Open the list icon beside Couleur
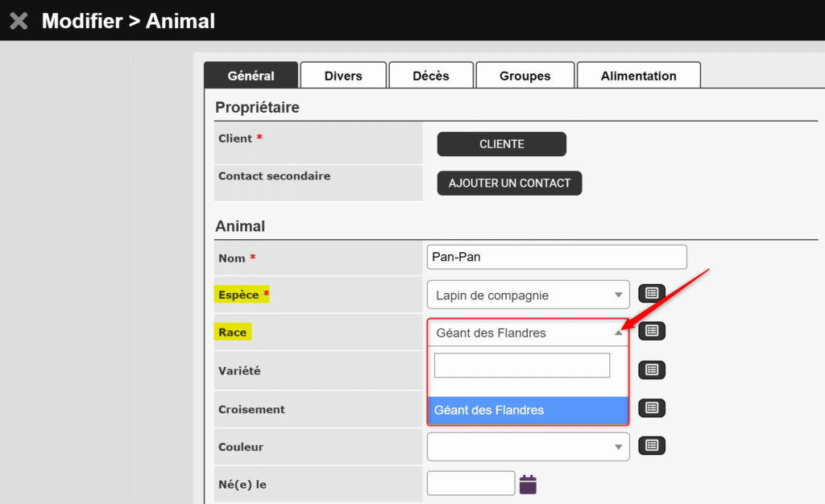This screenshot has width=825, height=504. coord(652,446)
